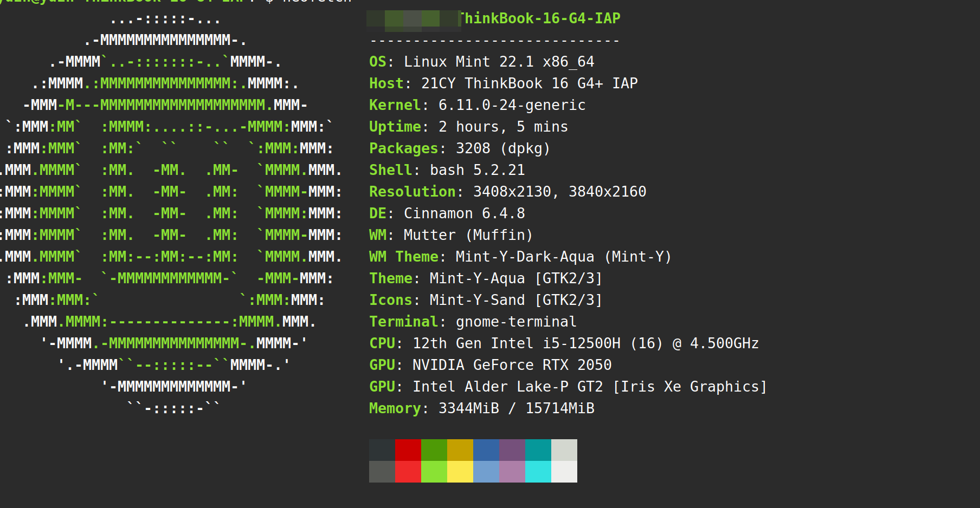Click the white color block in bottom row
Image resolution: width=980 pixels, height=508 pixels.
pyautogui.click(x=564, y=472)
